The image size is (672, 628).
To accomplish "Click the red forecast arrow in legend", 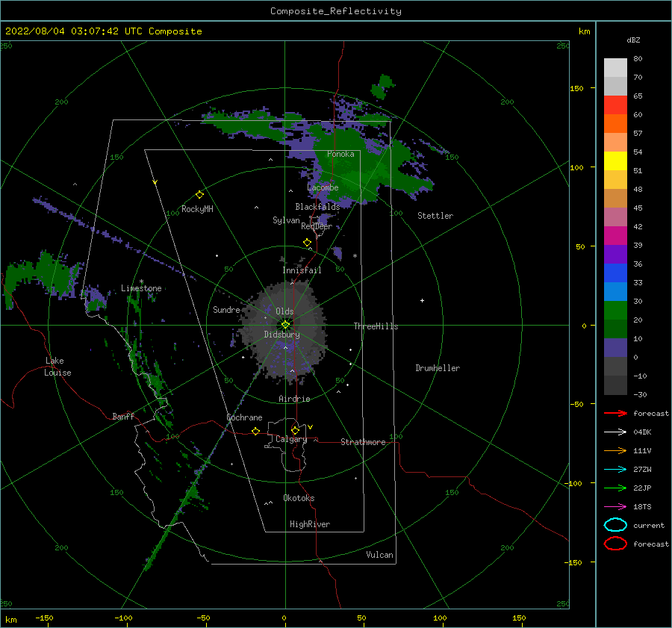I will point(615,413).
